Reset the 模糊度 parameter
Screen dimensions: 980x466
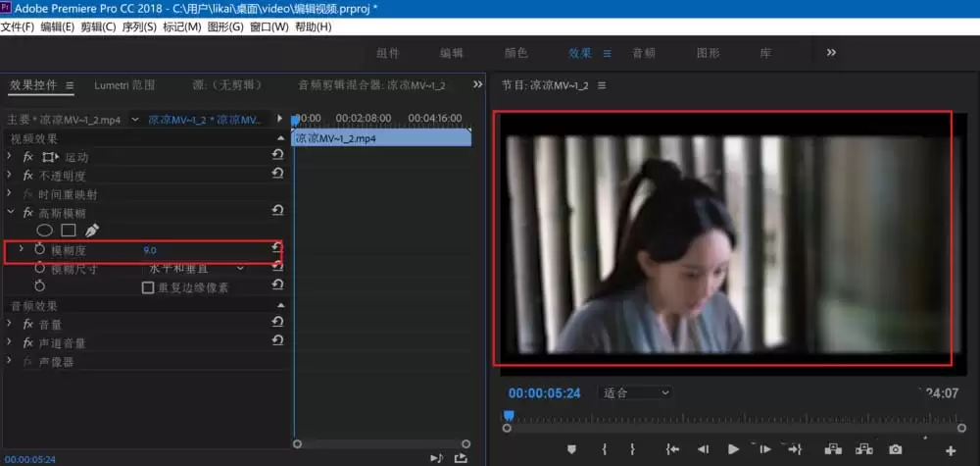tap(277, 249)
